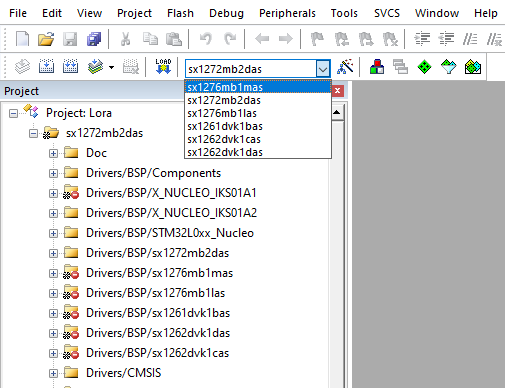Open the View menu
The image size is (505, 388).
[89, 13]
